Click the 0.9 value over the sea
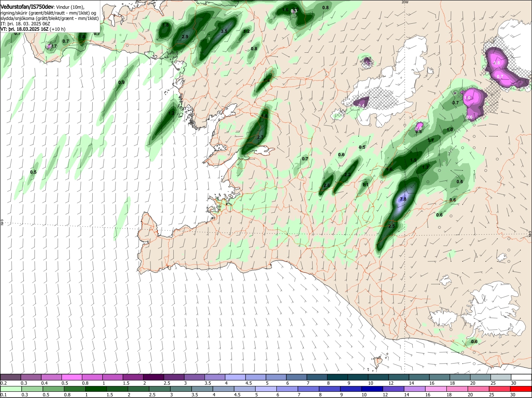The image size is (532, 398). click(121, 82)
